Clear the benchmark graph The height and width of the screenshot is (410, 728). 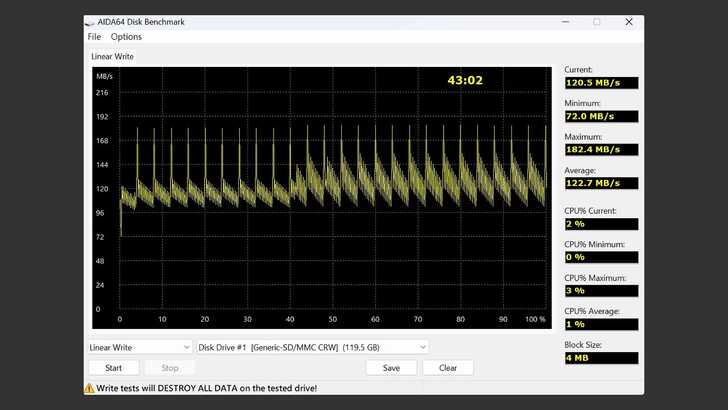point(448,367)
